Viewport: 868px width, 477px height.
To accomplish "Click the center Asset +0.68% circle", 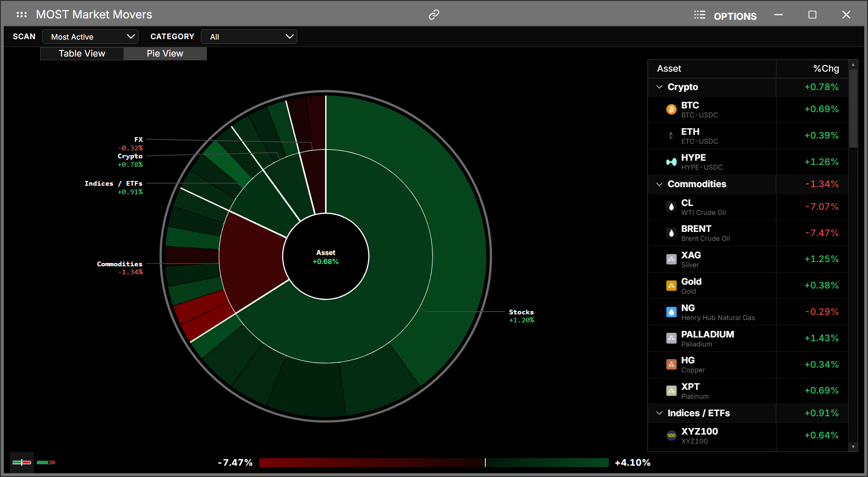I will pyautogui.click(x=326, y=256).
